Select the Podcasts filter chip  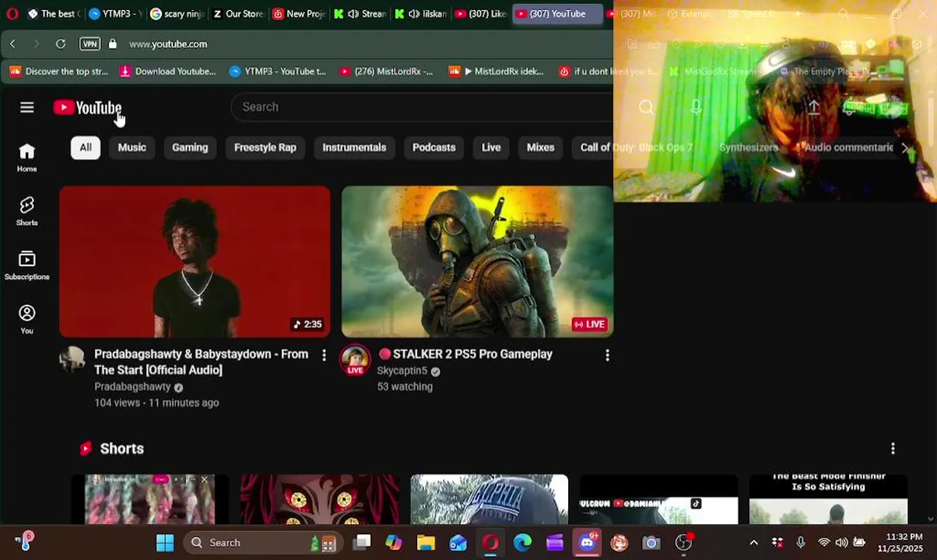click(433, 147)
